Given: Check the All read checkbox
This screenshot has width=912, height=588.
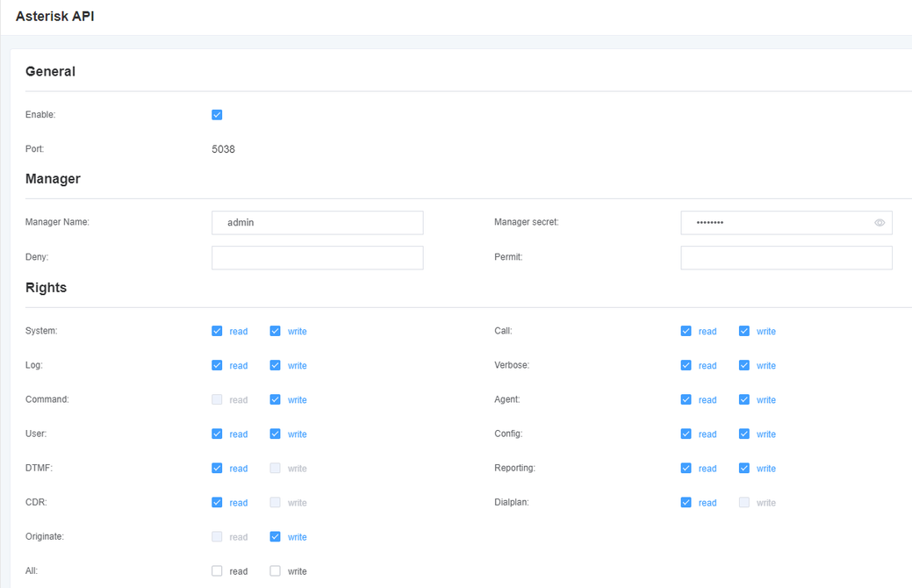Looking at the screenshot, I should [217, 571].
